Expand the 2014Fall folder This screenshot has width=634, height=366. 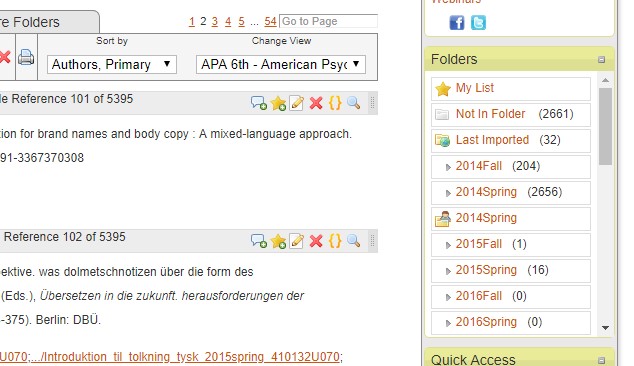448,167
